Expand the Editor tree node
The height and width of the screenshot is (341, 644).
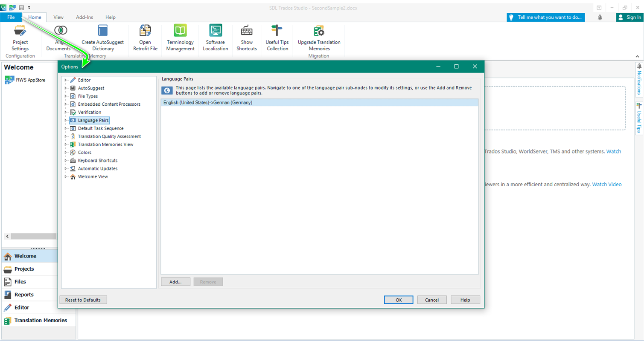[x=66, y=80]
